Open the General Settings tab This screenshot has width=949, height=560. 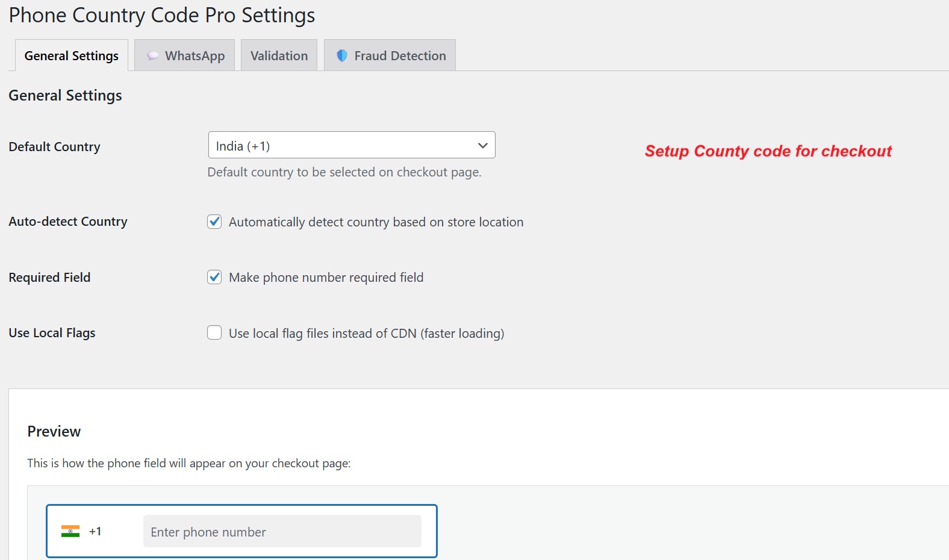click(x=72, y=55)
